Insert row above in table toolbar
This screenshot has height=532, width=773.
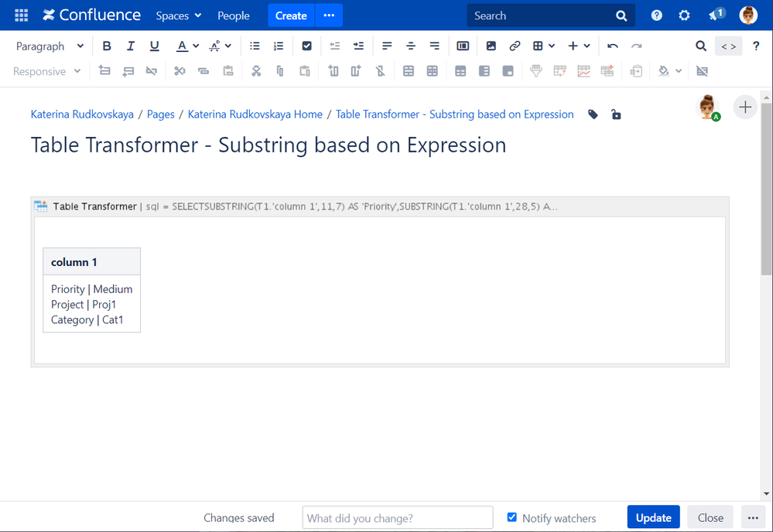104,71
